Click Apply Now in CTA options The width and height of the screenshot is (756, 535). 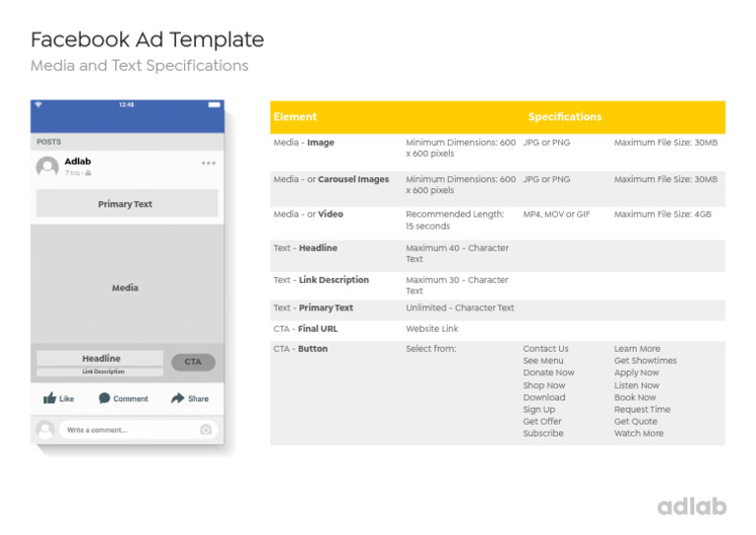(x=637, y=372)
